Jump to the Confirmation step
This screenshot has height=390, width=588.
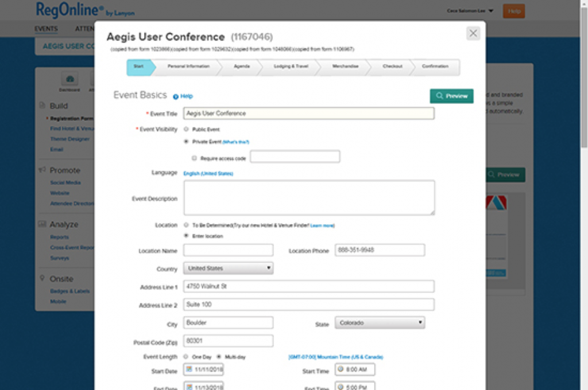point(435,67)
